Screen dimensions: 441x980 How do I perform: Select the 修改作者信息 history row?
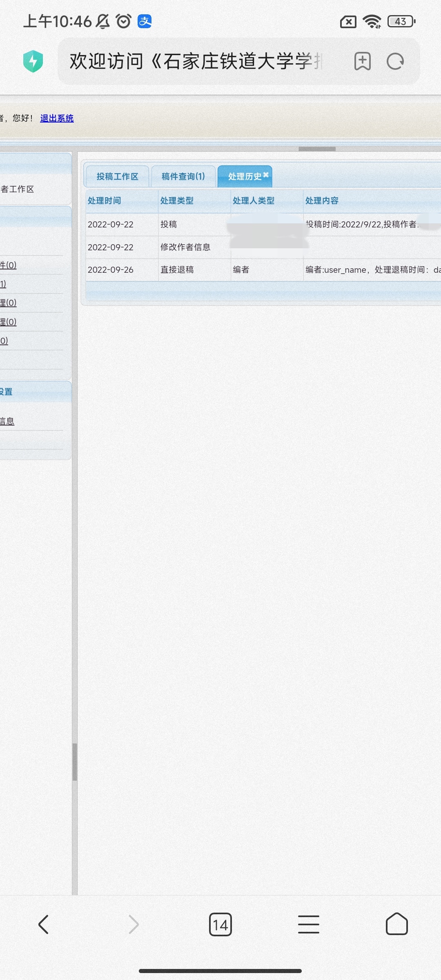(x=185, y=247)
